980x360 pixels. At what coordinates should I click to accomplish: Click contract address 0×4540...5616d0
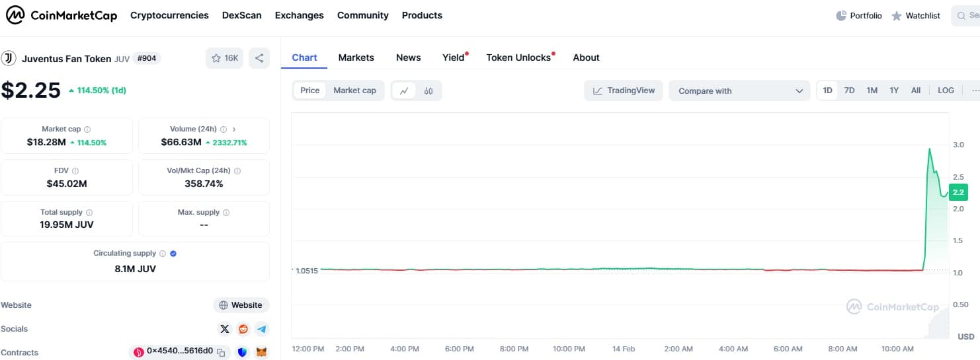[180, 351]
